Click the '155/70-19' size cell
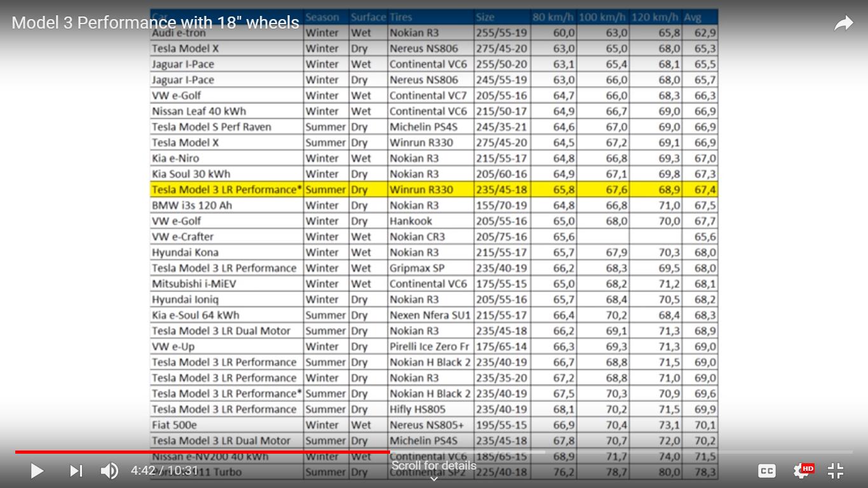This screenshot has height=488, width=868. coord(502,205)
